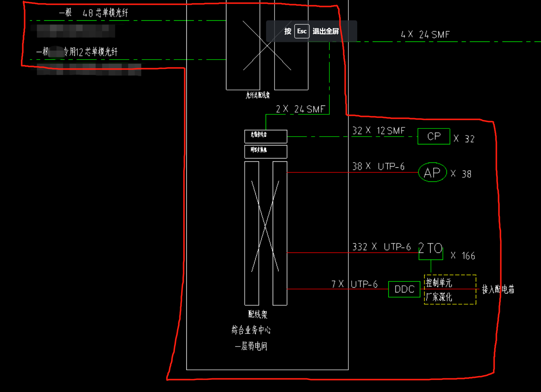This screenshot has height=392, width=541.
Task: Select the 'X 166' quantity text
Action: coord(463,256)
